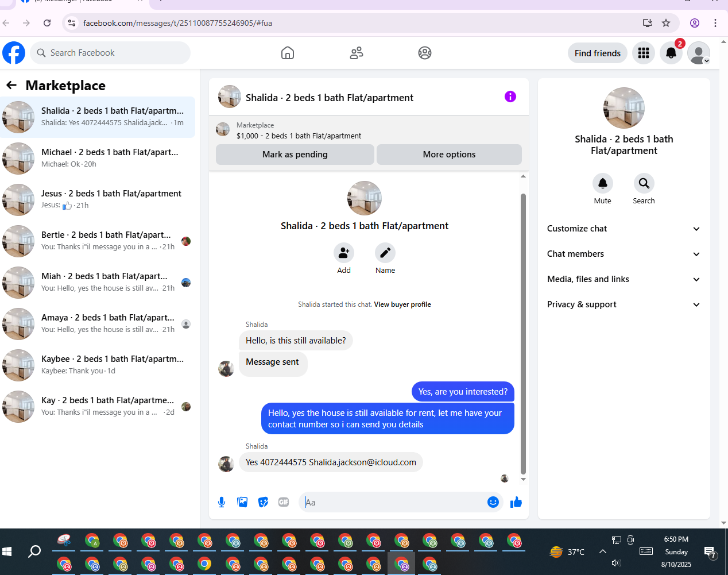
Task: Open the Groups icon in top navigation
Action: [425, 53]
